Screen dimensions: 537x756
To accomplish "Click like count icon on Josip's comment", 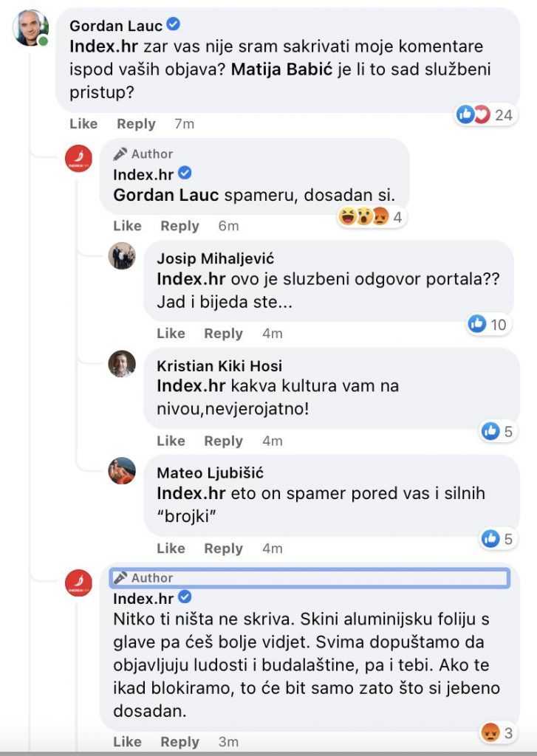I will tap(477, 323).
